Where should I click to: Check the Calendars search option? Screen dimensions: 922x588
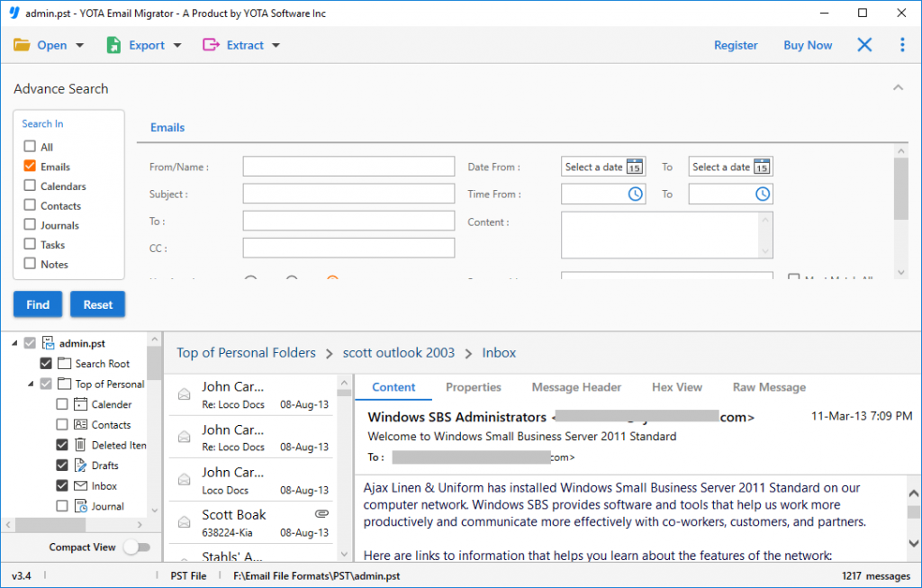pos(30,185)
